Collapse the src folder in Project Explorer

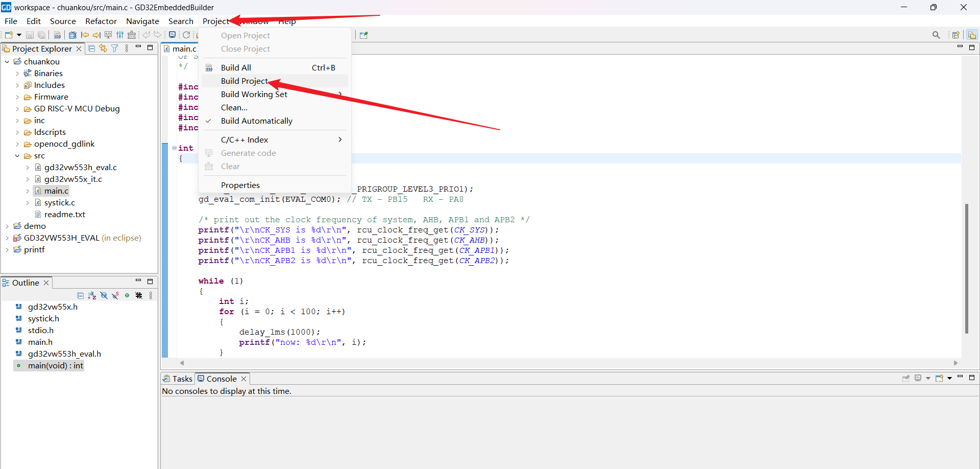click(x=17, y=156)
